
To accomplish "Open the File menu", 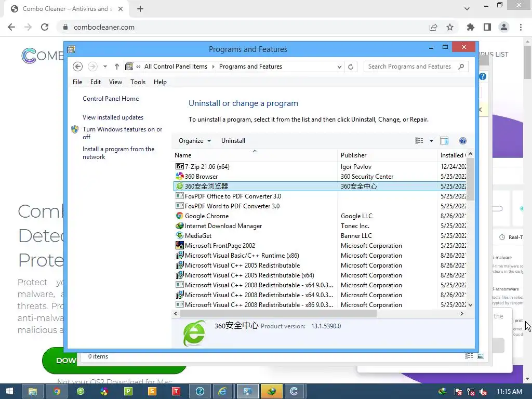I will pos(77,82).
